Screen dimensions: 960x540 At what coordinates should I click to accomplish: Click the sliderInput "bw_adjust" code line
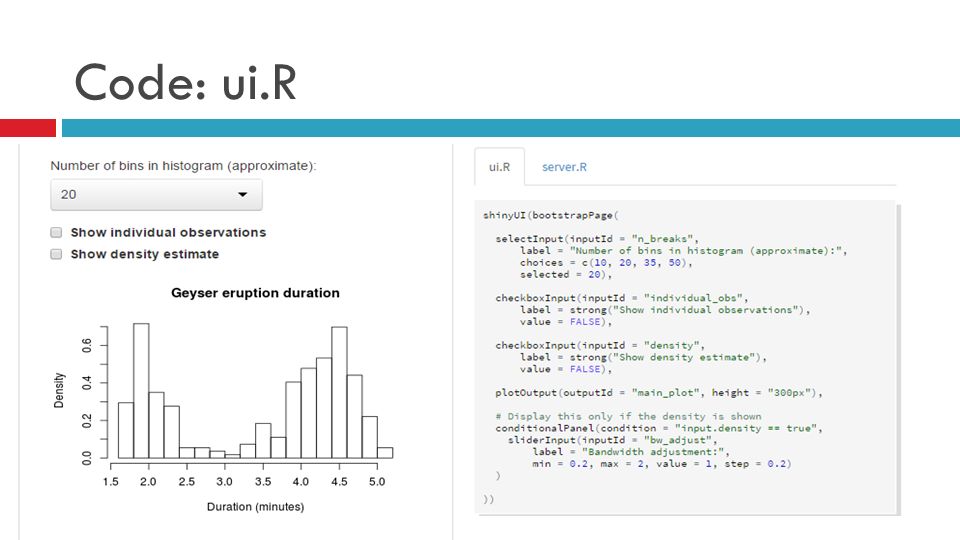pos(612,440)
